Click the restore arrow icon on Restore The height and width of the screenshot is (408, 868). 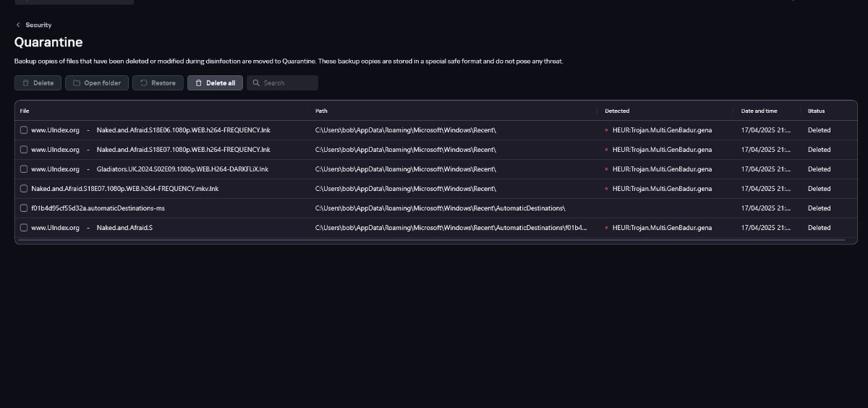143,83
